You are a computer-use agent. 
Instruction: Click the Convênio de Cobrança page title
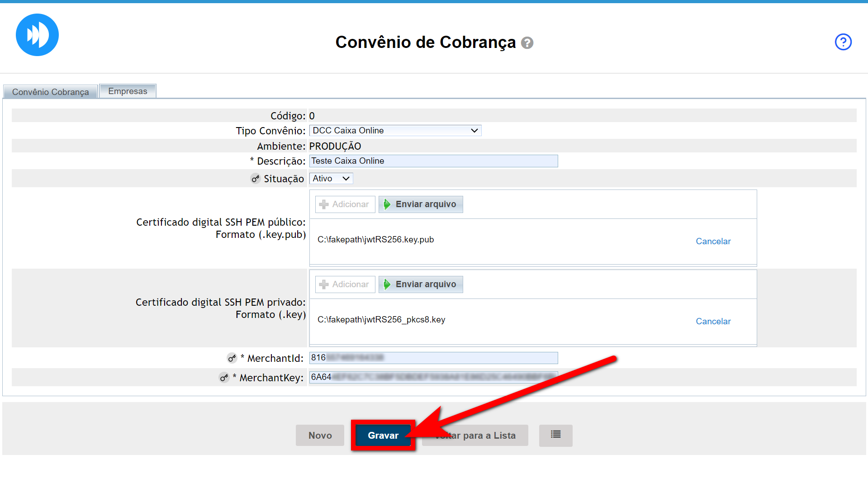pyautogui.click(x=425, y=42)
